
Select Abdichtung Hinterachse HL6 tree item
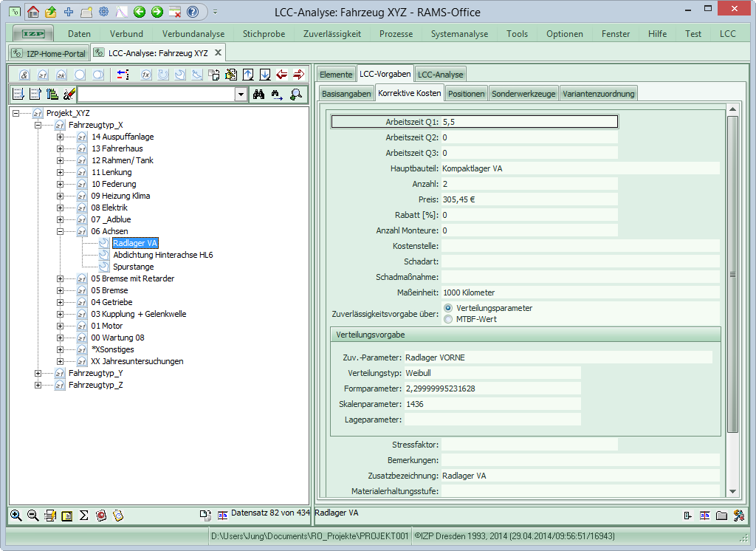(x=162, y=255)
